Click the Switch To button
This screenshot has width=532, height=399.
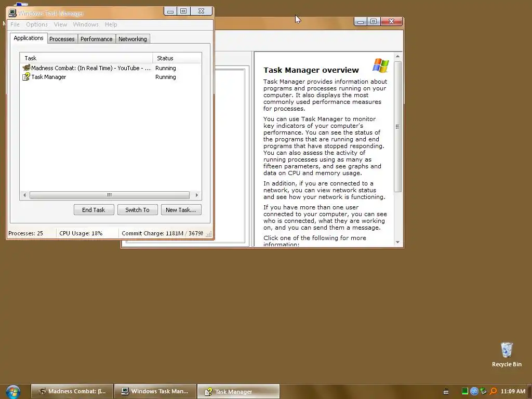pyautogui.click(x=137, y=210)
